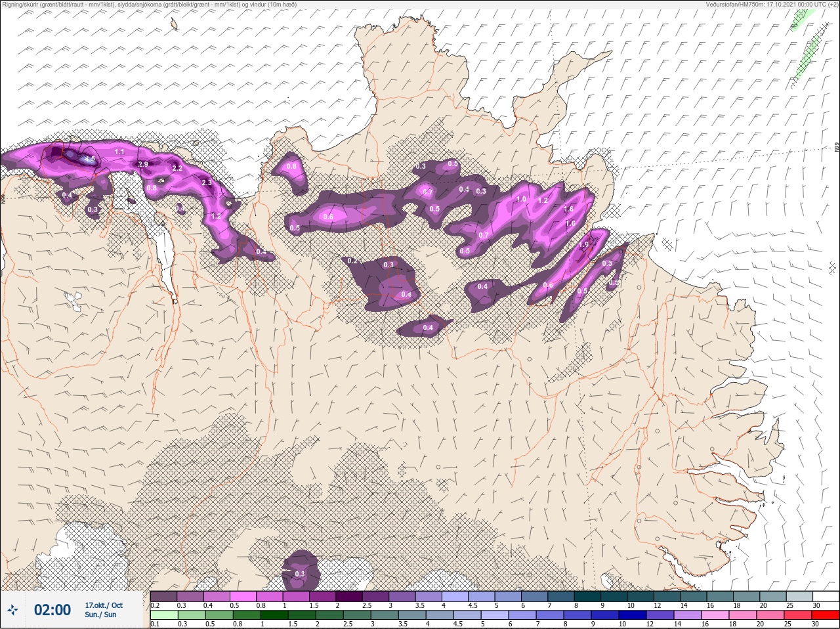Select the pale green 0.1 swatch in lower legend

click(164, 615)
